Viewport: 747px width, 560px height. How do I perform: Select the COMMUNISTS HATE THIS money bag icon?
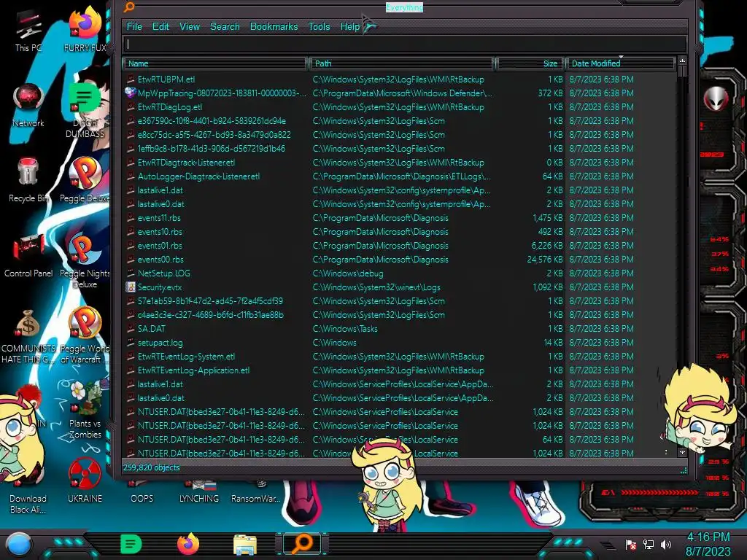28,337
